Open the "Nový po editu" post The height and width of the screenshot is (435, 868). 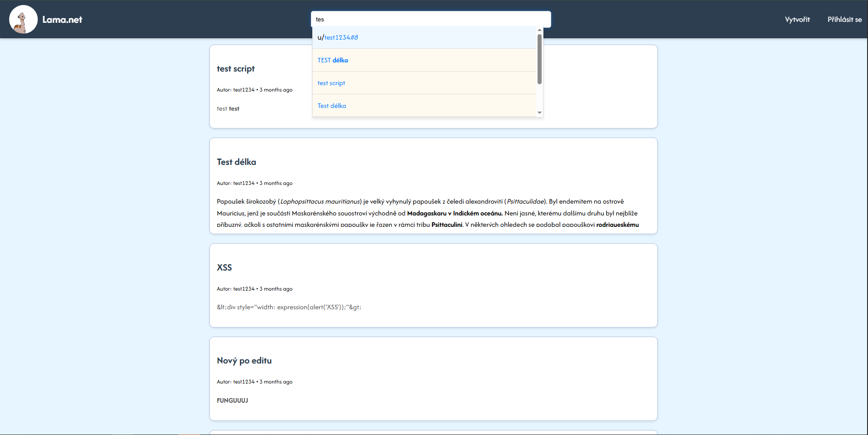point(244,361)
